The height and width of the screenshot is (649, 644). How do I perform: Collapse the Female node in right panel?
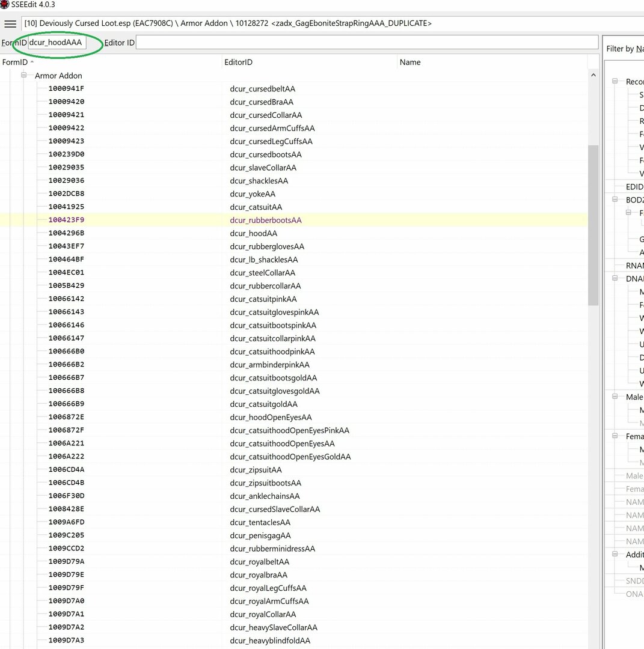[x=615, y=436]
